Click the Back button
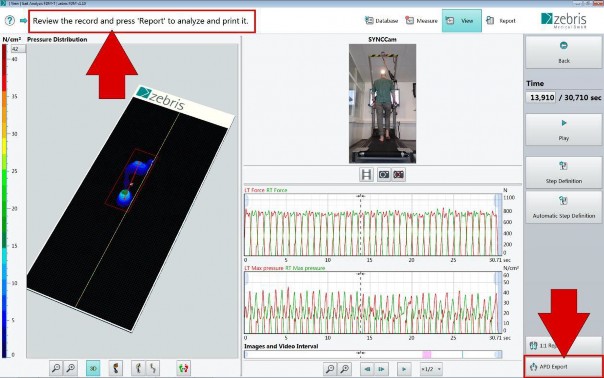This screenshot has height=378, width=604. (564, 52)
